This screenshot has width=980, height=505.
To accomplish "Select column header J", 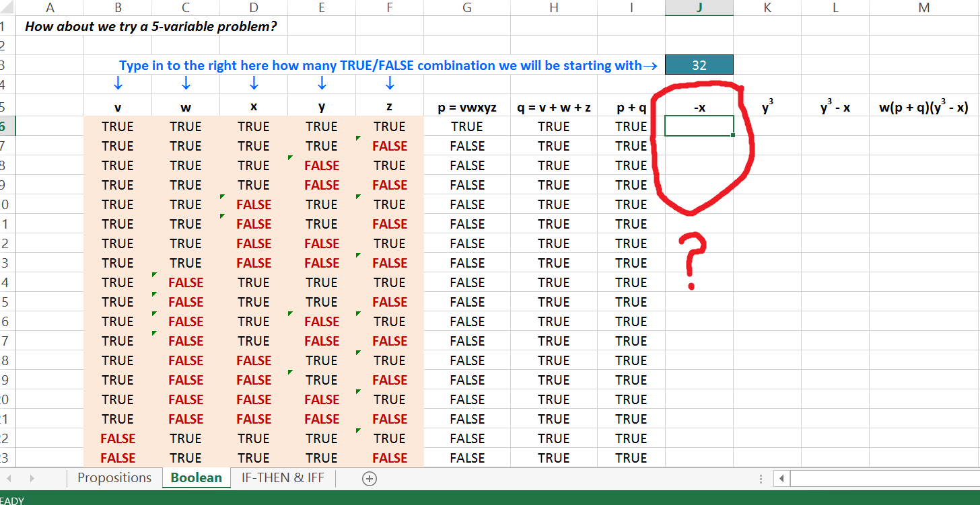I will pyautogui.click(x=699, y=7).
